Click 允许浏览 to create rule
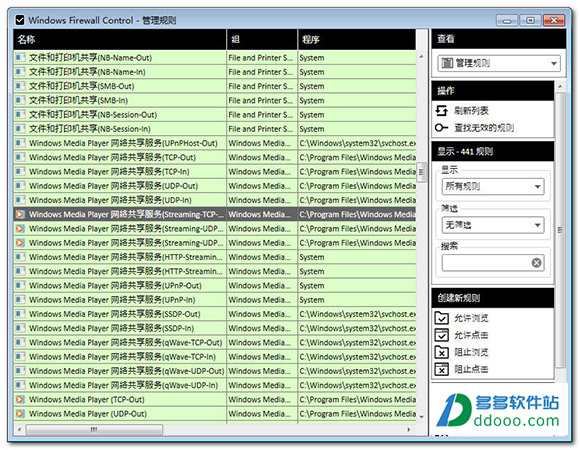The height and width of the screenshot is (450, 580). tap(471, 318)
